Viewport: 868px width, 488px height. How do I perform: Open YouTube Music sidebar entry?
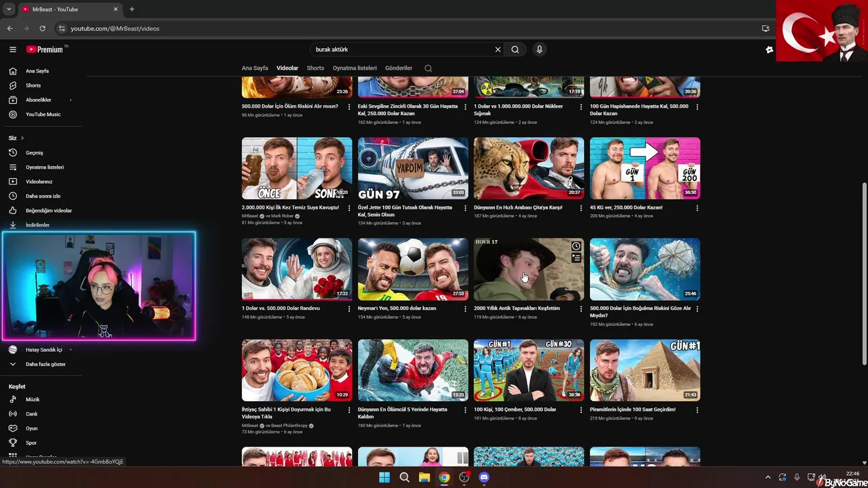[42, 115]
